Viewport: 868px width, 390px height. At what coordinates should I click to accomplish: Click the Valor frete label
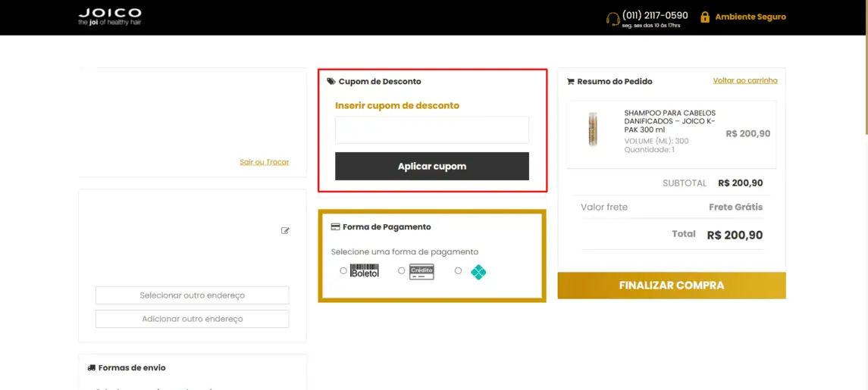(x=604, y=207)
